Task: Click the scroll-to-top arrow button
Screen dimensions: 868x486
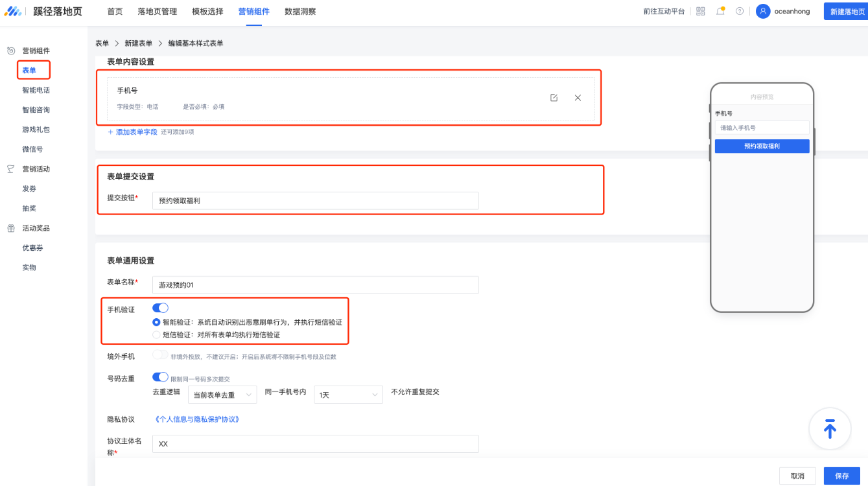Action: (830, 429)
